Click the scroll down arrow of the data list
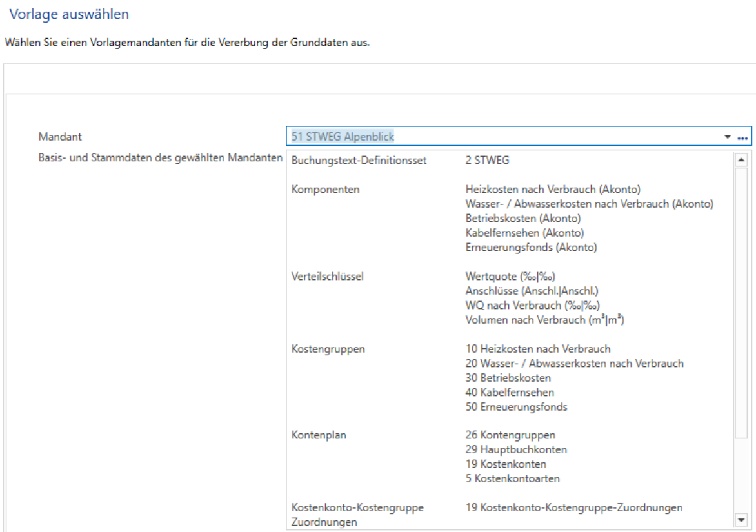The image size is (756, 532). (741, 520)
